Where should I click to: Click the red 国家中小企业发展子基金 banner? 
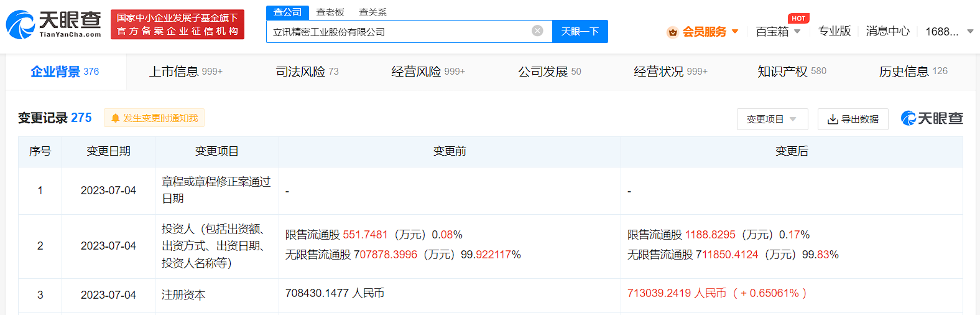point(177,24)
